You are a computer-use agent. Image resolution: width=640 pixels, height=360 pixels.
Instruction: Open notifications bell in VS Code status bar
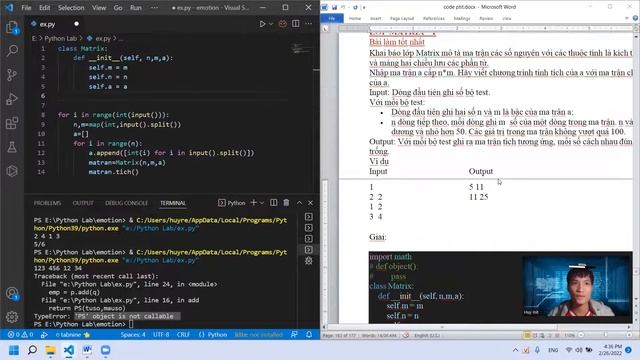309,335
